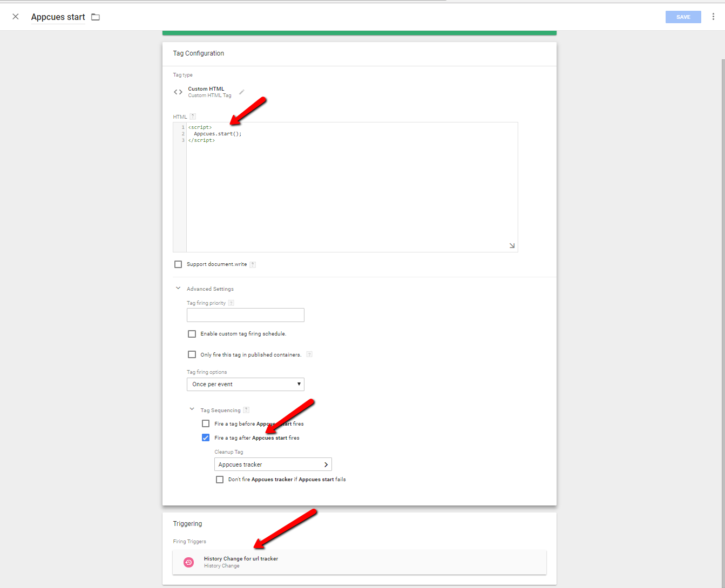The image size is (725, 588).
Task: Click the resize handle of HTML editor
Action: tap(512, 246)
